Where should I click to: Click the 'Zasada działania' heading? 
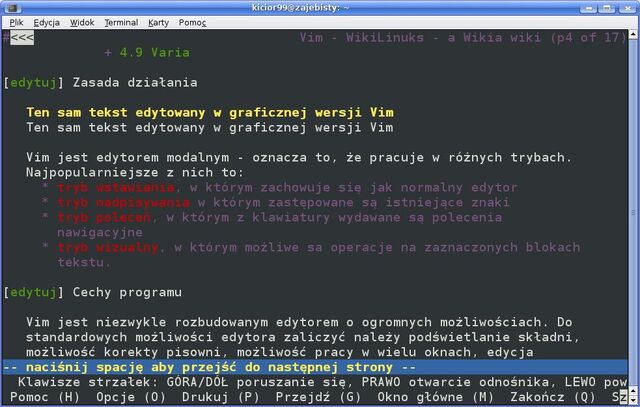point(135,82)
